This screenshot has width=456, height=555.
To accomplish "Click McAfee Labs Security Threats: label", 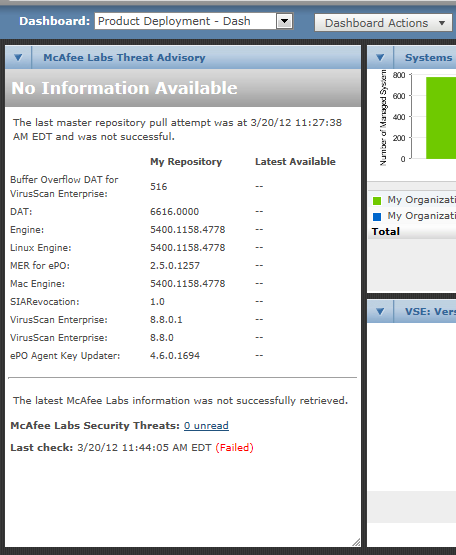I will [x=95, y=425].
